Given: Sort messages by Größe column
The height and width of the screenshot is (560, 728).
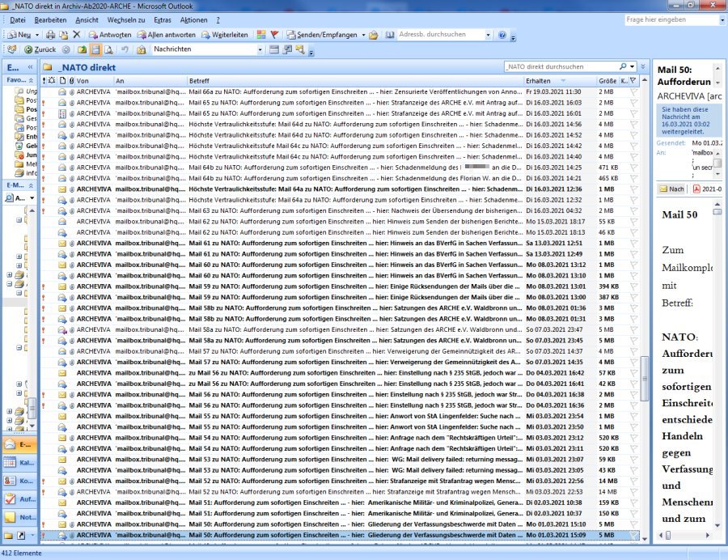Looking at the screenshot, I should pos(607,80).
